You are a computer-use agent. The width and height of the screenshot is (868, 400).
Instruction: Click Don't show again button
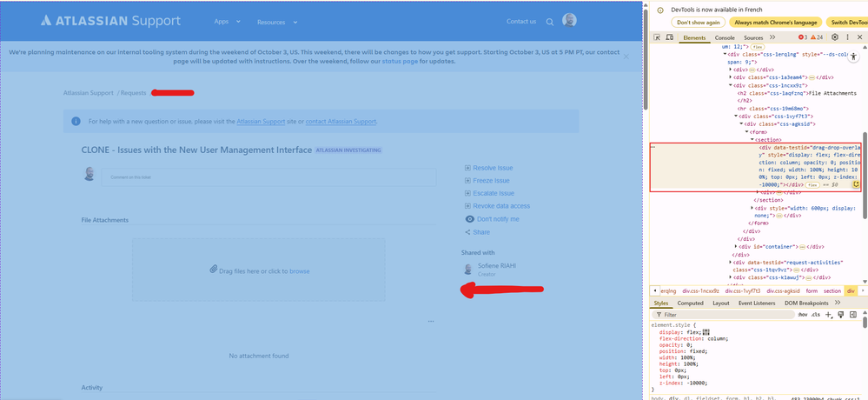[x=698, y=22]
